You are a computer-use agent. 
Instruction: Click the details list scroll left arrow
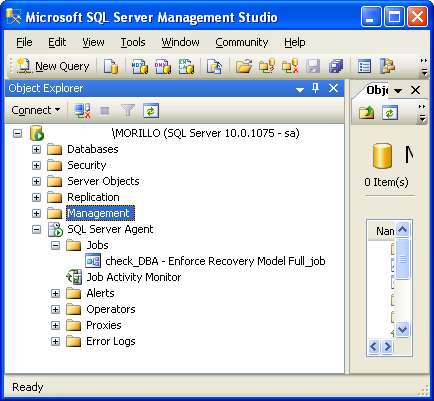(x=374, y=347)
